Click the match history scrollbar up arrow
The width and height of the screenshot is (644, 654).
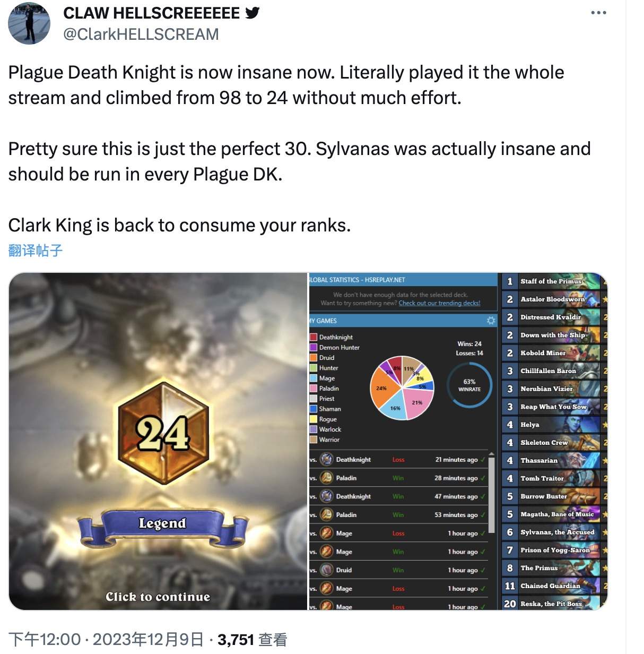click(491, 454)
